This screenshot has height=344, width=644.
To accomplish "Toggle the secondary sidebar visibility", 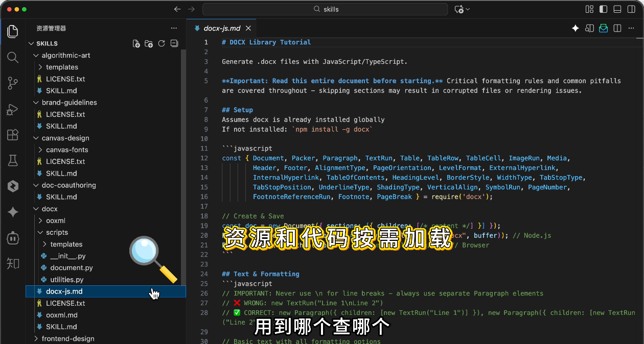I will [631, 9].
